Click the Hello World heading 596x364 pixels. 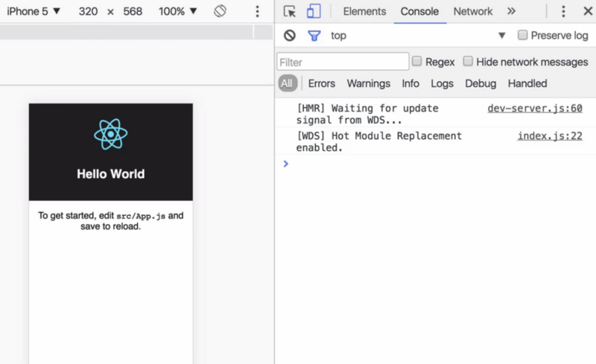(110, 173)
